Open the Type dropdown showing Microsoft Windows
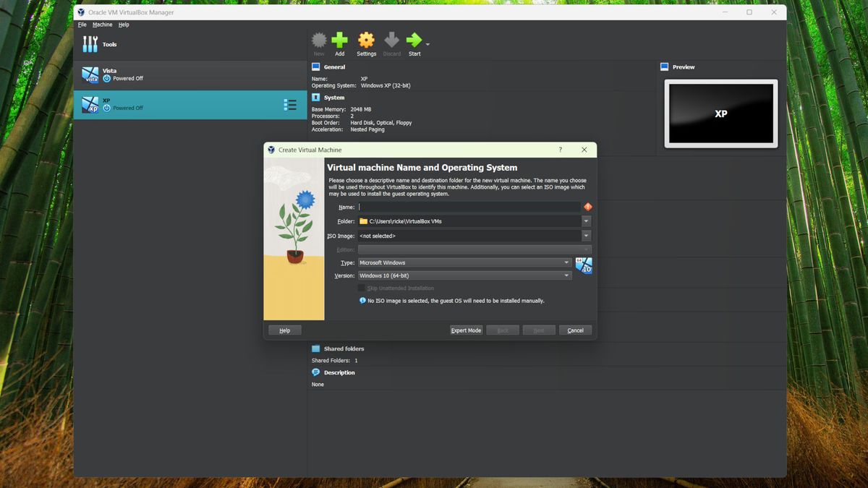Screen dimensions: 868x488 567,262
